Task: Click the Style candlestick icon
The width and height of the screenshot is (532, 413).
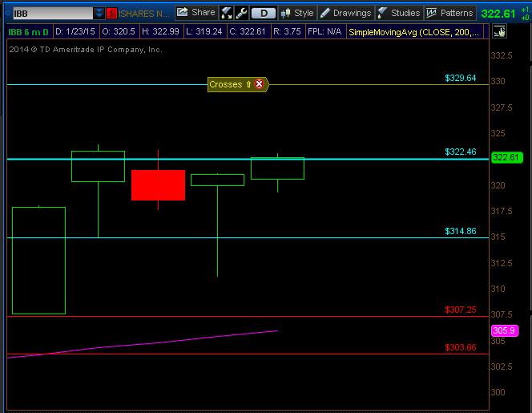Action: point(285,13)
